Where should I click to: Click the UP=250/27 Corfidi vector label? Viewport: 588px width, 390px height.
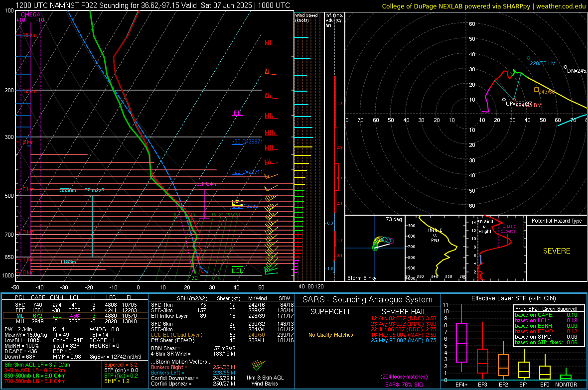click(519, 104)
